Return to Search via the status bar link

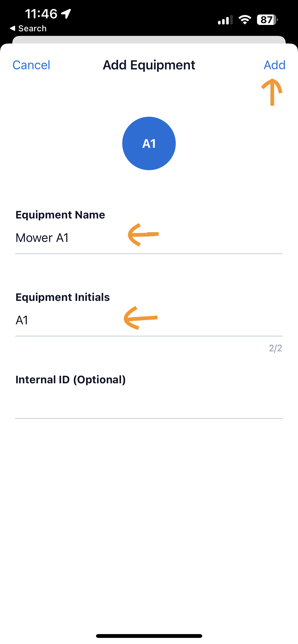[x=32, y=28]
